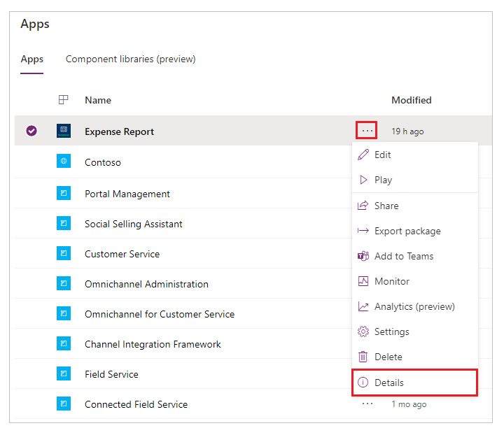Choose Edit from the context menu

click(x=414, y=155)
